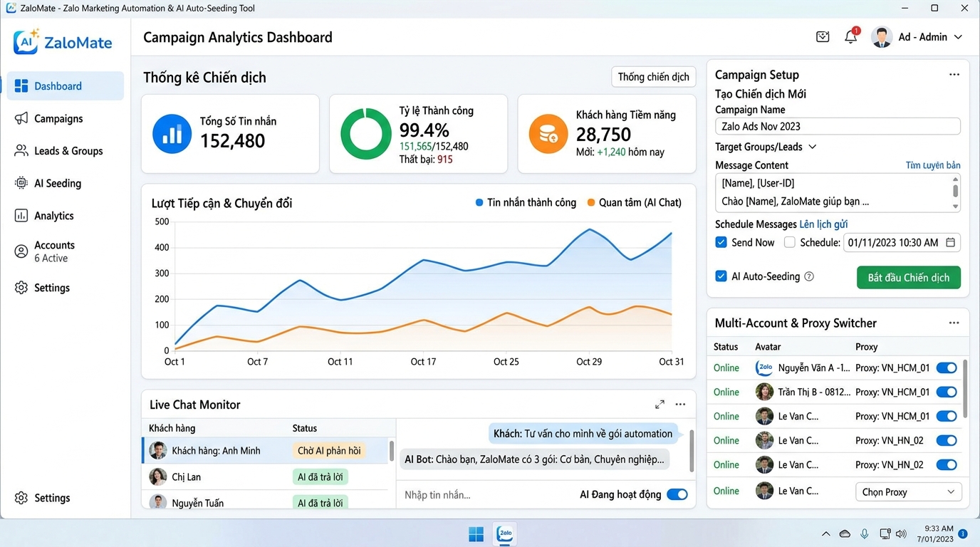Click the volume speaker icon in the tray

(x=901, y=533)
